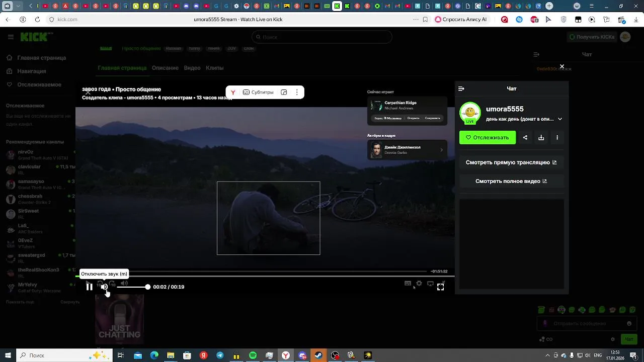This screenshot has height=362, width=644.
Task: Open Spotify from the taskbar
Action: coord(253,355)
